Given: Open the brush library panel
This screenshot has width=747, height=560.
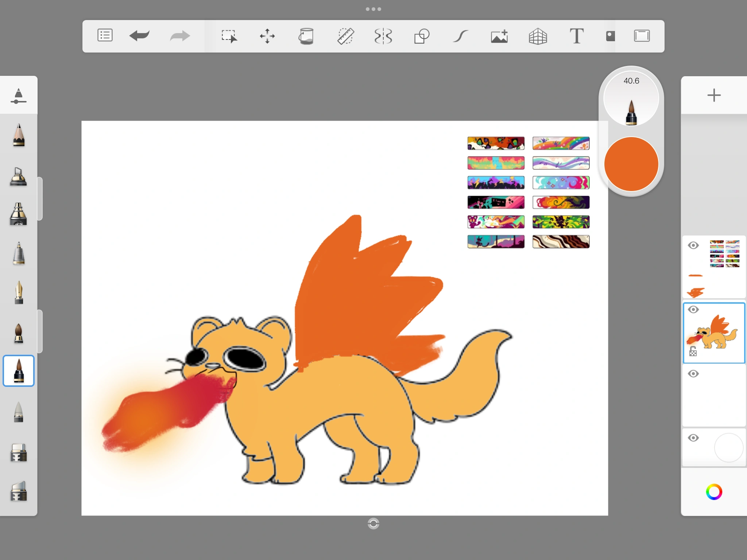Looking at the screenshot, I should point(19,96).
